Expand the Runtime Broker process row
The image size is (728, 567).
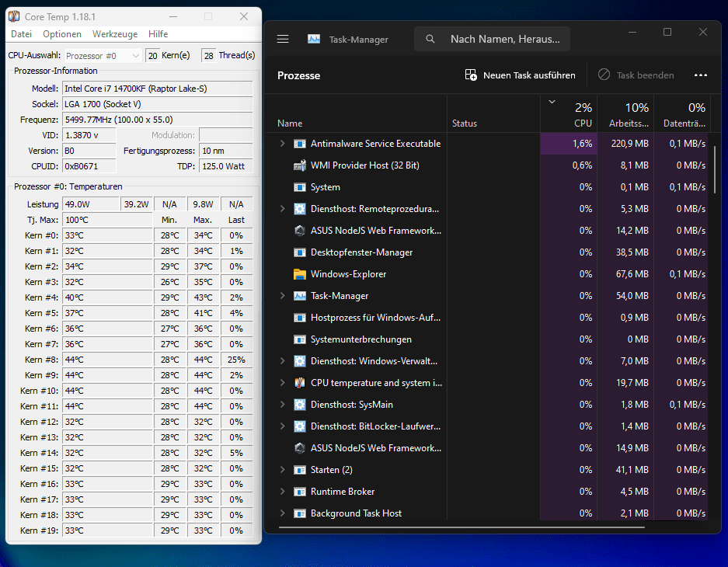click(x=282, y=492)
